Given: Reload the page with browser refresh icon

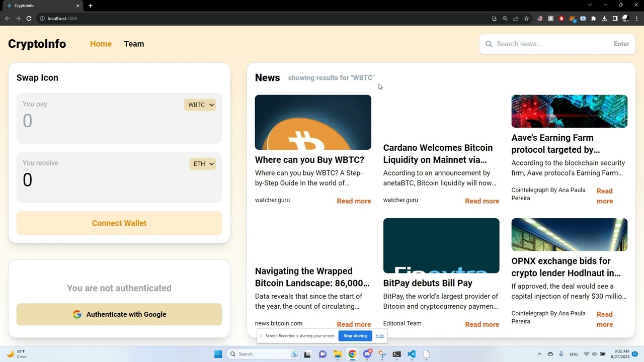Looking at the screenshot, I should coord(29,19).
